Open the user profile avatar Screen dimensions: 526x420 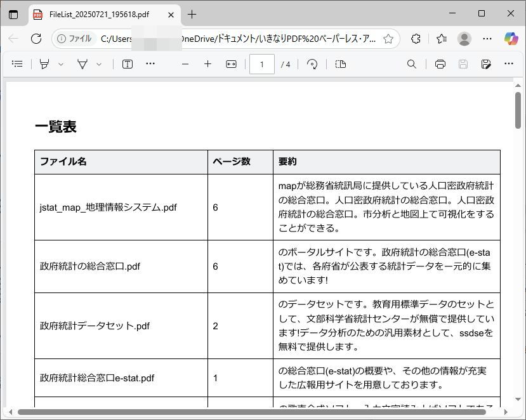(x=464, y=39)
